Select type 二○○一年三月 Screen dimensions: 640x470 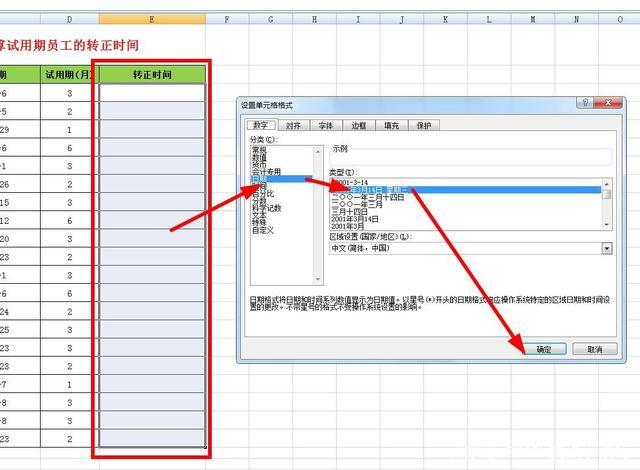pyautogui.click(x=357, y=204)
